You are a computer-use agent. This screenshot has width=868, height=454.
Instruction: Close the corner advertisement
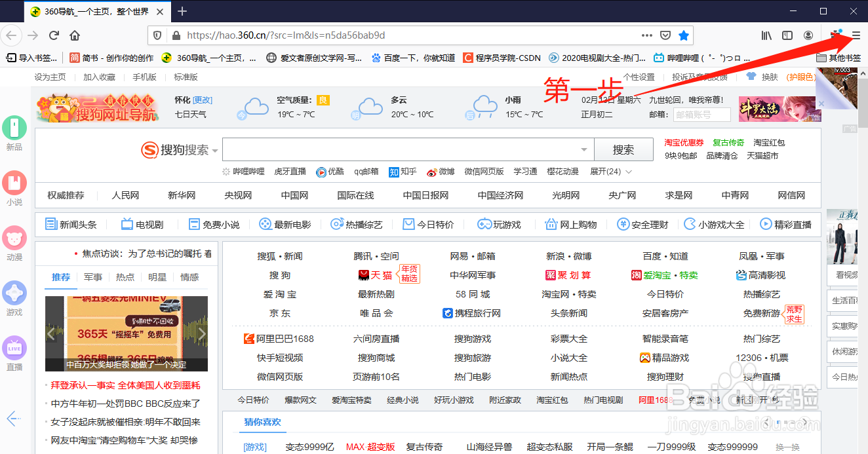pos(821,104)
